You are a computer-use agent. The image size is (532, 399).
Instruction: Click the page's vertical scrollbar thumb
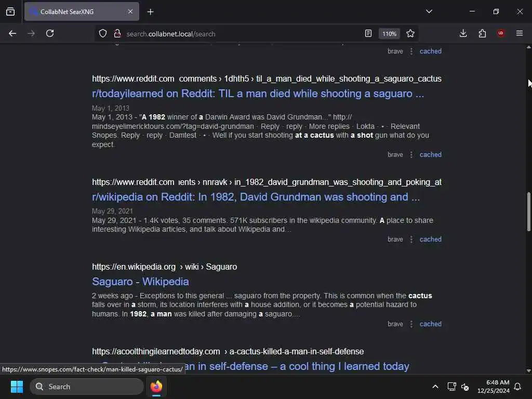[528, 212]
